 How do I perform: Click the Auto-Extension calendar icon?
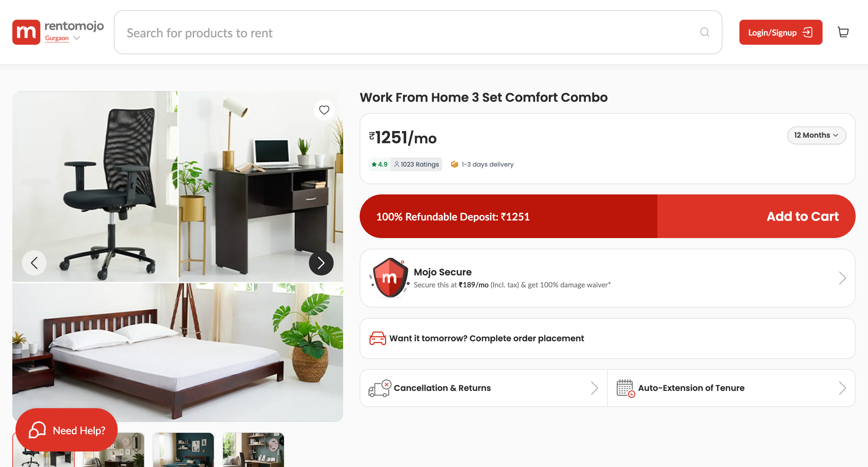(626, 388)
